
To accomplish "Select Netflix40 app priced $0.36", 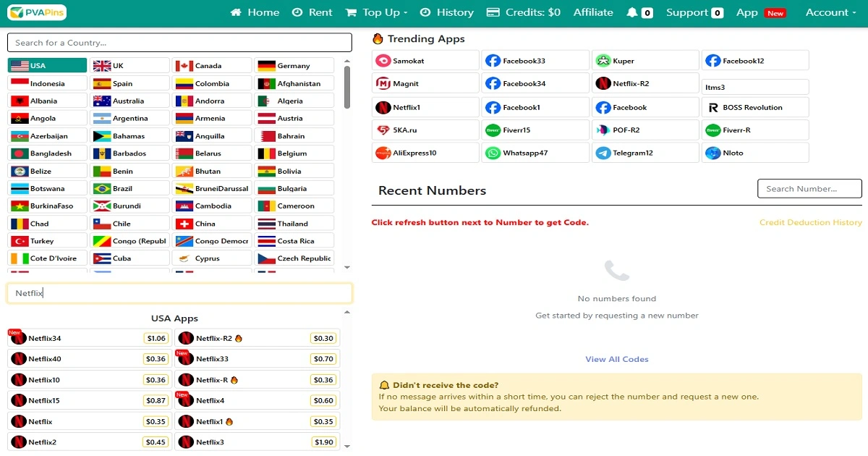I will tap(90, 359).
